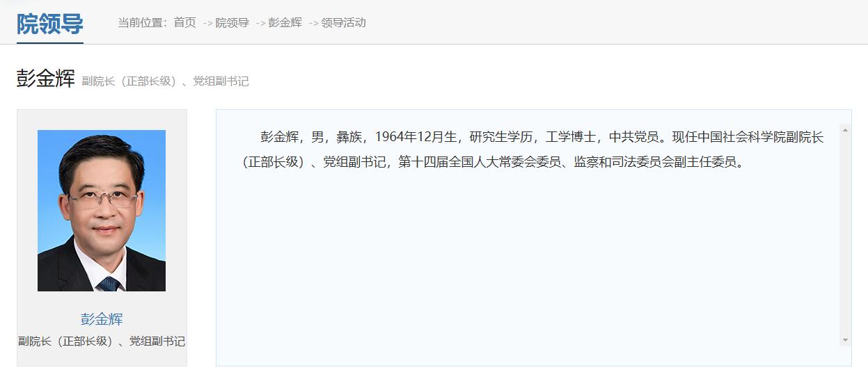Screen dimensions: 868x379
Task: Click the 当前位置 label
Action: [143, 22]
